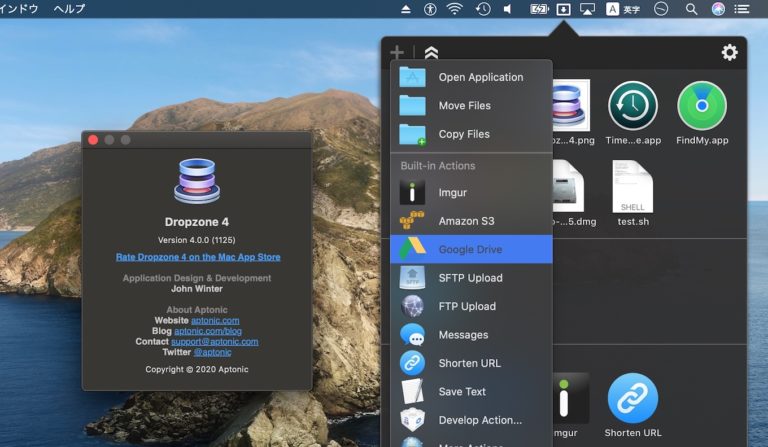Open Dropzone settings gear icon
The image size is (768, 447).
click(x=730, y=53)
